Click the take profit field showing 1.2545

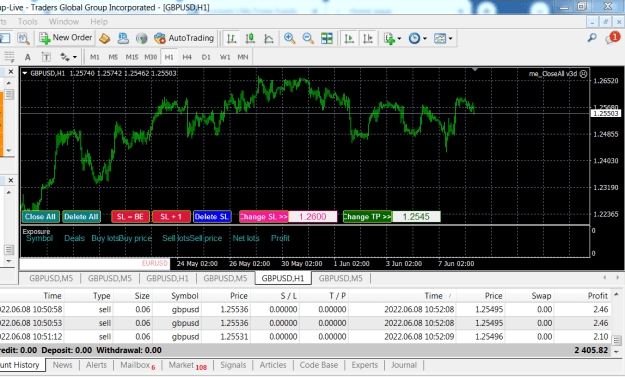[x=417, y=217]
